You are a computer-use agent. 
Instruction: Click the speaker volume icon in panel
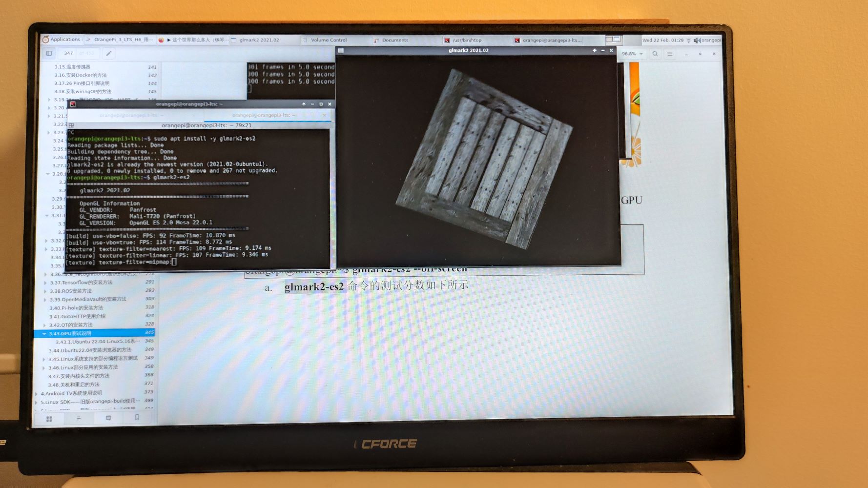coord(697,40)
